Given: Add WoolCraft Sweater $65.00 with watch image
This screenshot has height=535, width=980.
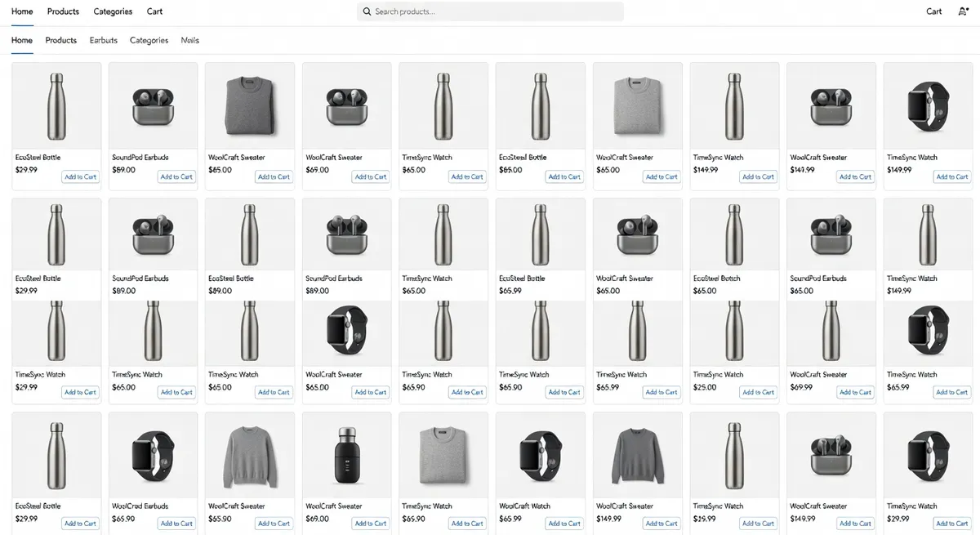Looking at the screenshot, I should click(371, 392).
